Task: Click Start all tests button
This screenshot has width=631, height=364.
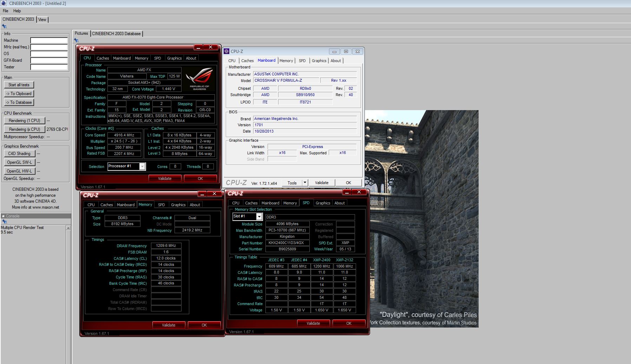Action: coord(19,85)
